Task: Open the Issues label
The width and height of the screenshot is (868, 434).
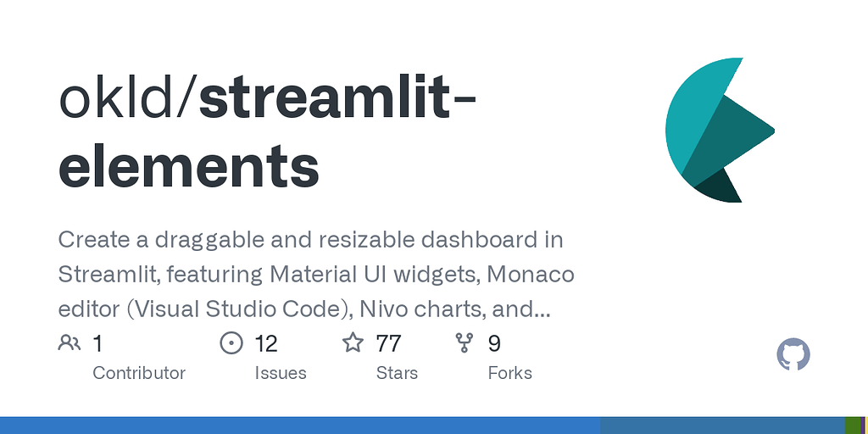Action: click(x=281, y=373)
